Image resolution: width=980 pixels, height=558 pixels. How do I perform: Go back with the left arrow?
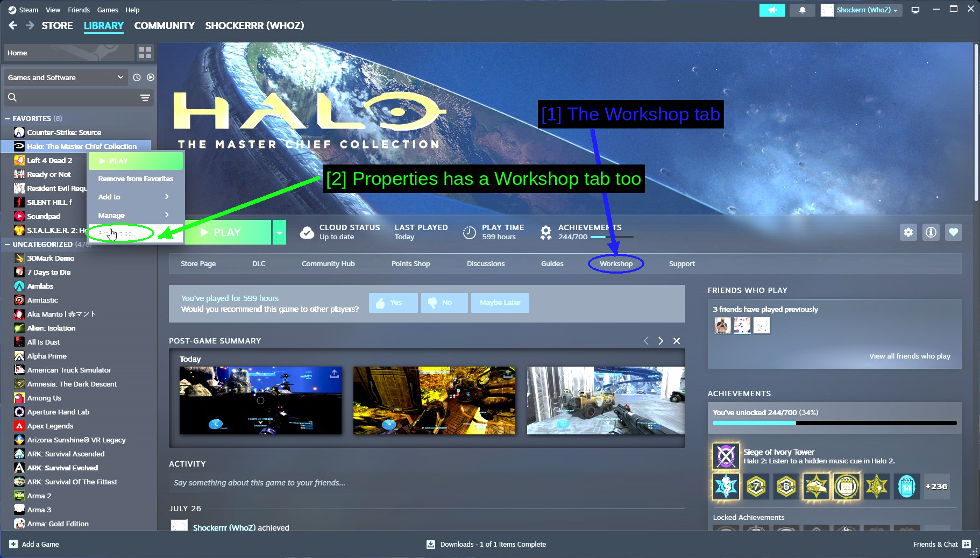click(13, 25)
